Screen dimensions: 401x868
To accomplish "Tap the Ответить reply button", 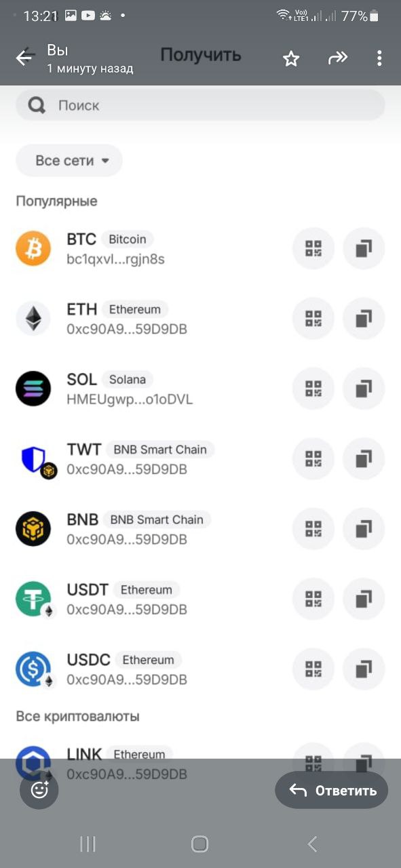I will tap(331, 790).
